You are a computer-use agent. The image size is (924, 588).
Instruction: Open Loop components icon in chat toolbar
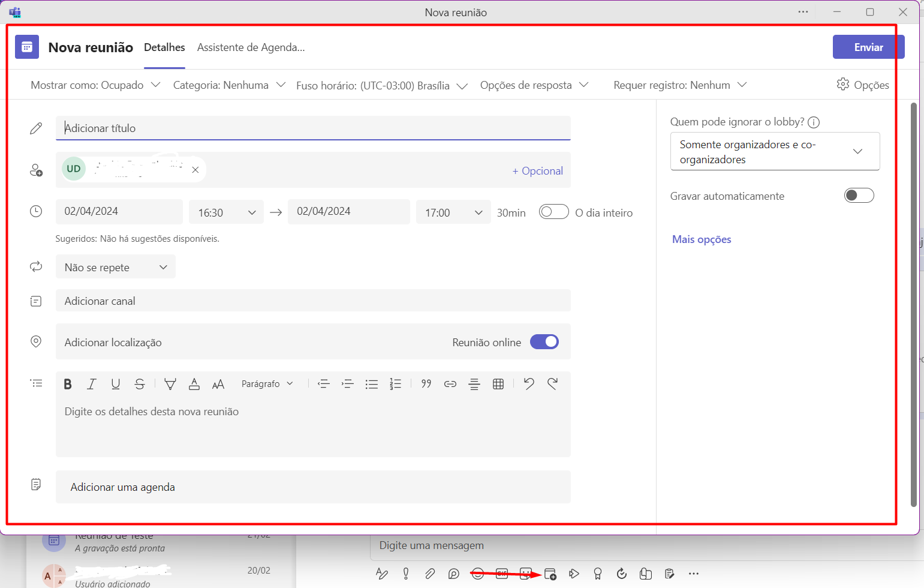coord(454,574)
